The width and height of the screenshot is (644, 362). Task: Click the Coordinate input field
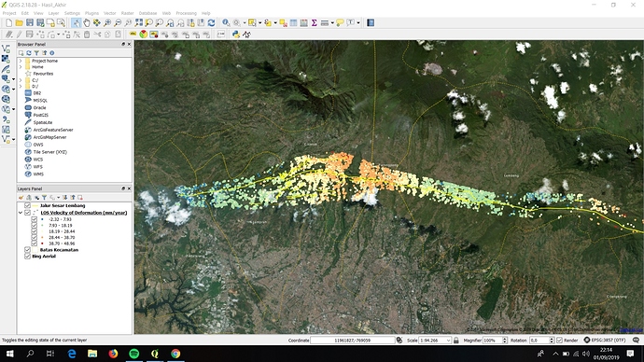click(x=353, y=341)
